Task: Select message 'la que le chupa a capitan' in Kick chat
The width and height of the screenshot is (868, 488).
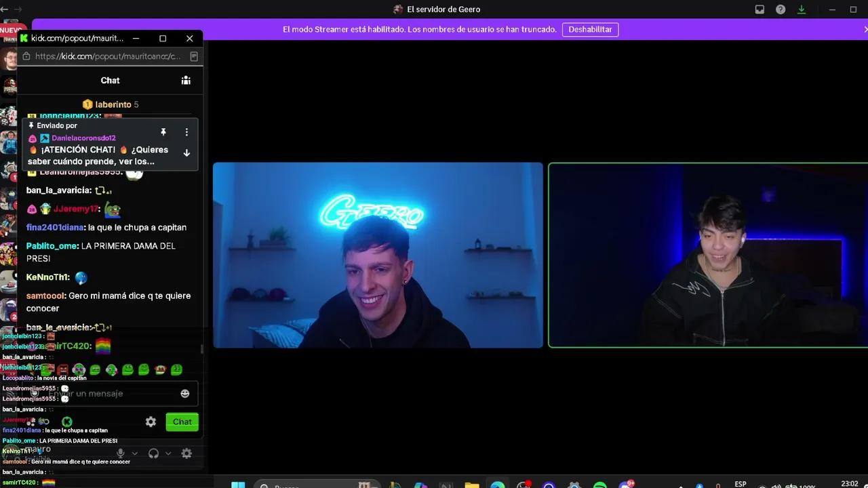Action: pyautogui.click(x=137, y=228)
